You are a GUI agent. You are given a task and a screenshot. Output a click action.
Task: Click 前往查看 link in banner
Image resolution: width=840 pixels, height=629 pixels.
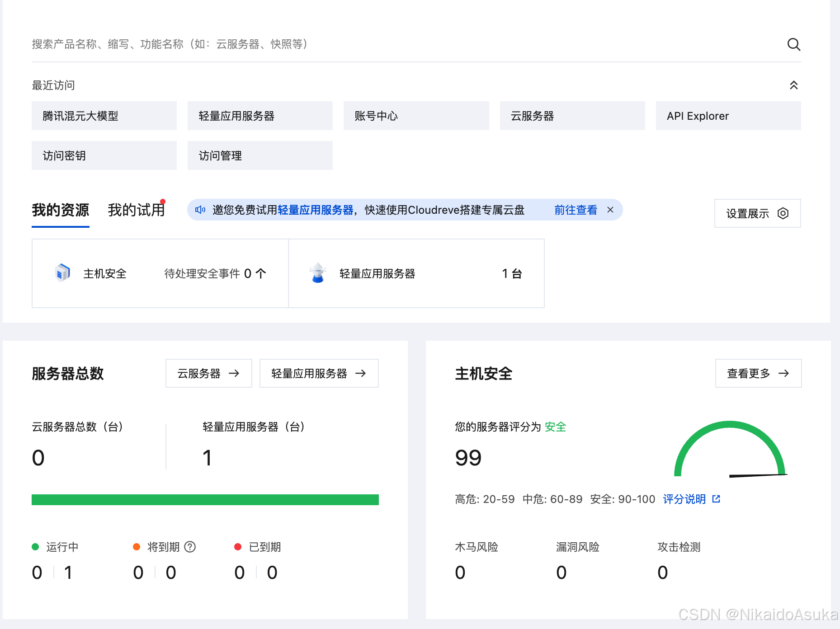coord(576,210)
